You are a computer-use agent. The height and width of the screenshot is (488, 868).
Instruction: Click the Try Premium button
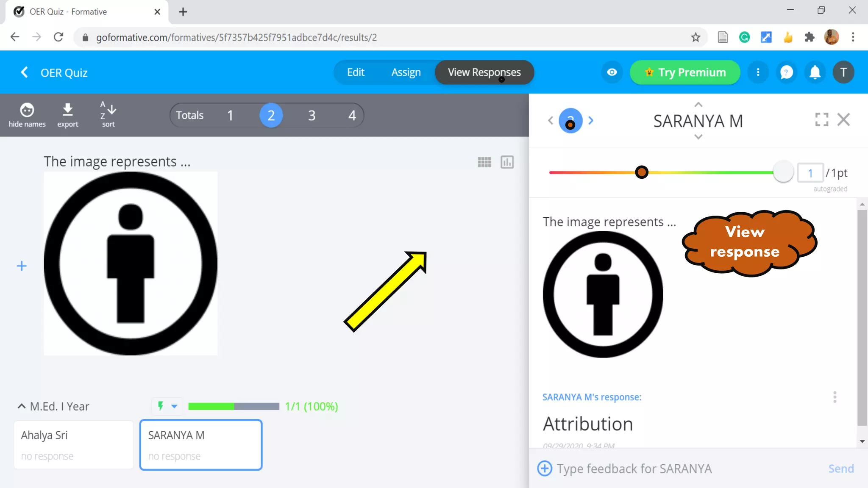click(x=684, y=72)
